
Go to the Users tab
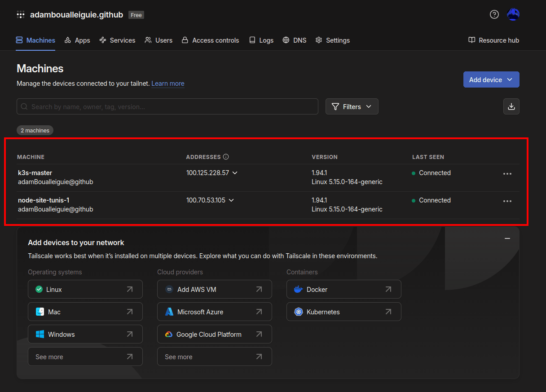tap(159, 40)
